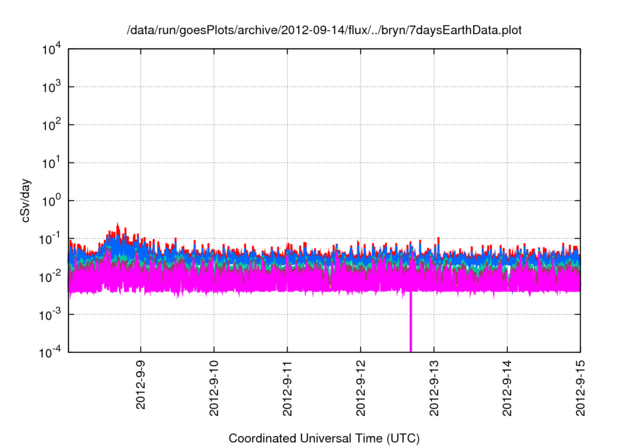Screen dimensions: 640x448
Task: Select the 10^-3 y-axis tick label
Action: pyautogui.click(x=49, y=313)
